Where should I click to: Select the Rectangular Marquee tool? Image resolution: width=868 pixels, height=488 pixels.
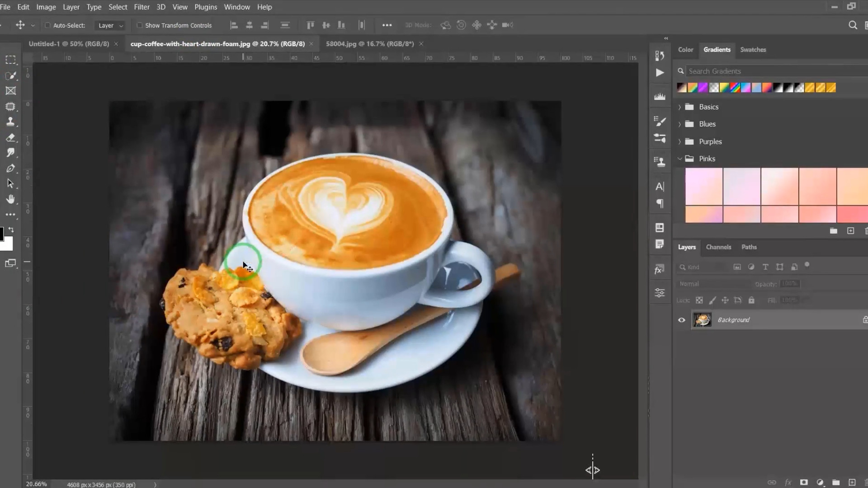[10, 60]
